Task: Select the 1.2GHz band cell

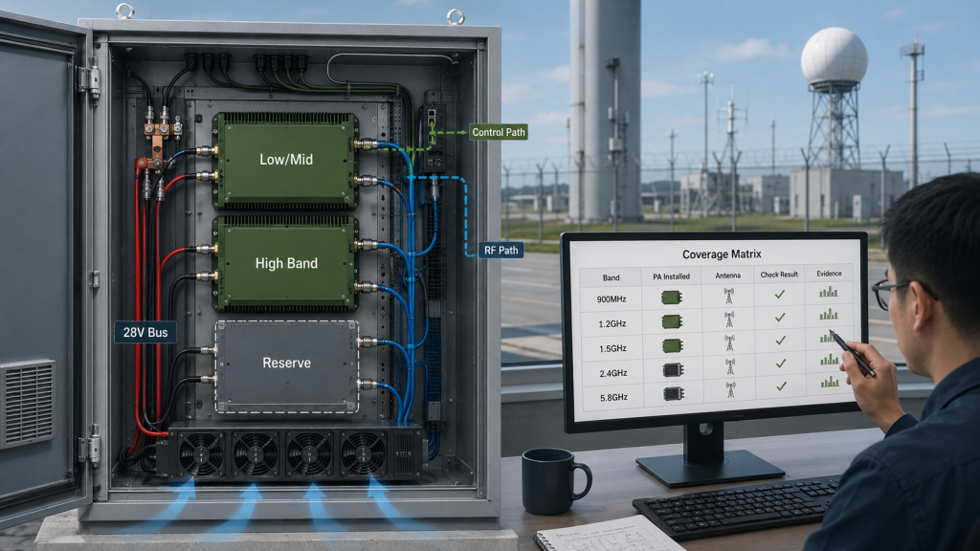Action: [x=612, y=323]
